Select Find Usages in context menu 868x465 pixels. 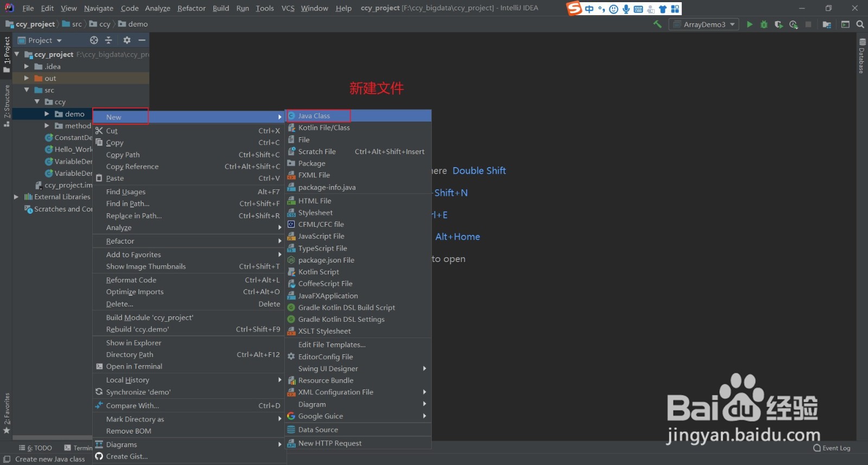tap(189, 192)
